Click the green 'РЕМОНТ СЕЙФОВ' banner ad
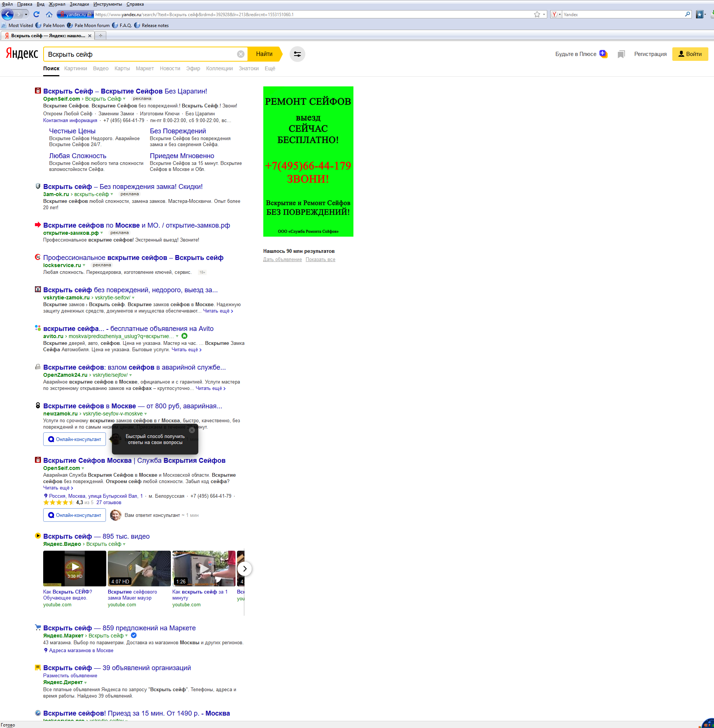Image resolution: width=714 pixels, height=728 pixels. tap(308, 162)
